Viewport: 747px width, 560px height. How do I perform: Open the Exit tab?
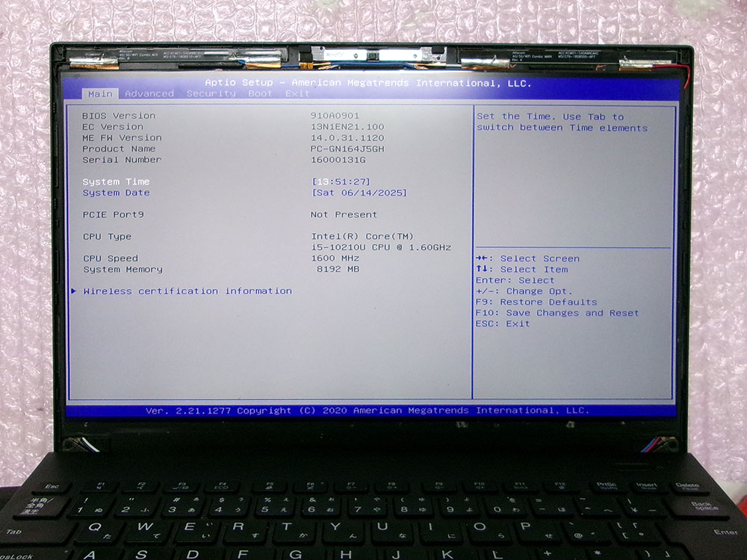pos(297,94)
